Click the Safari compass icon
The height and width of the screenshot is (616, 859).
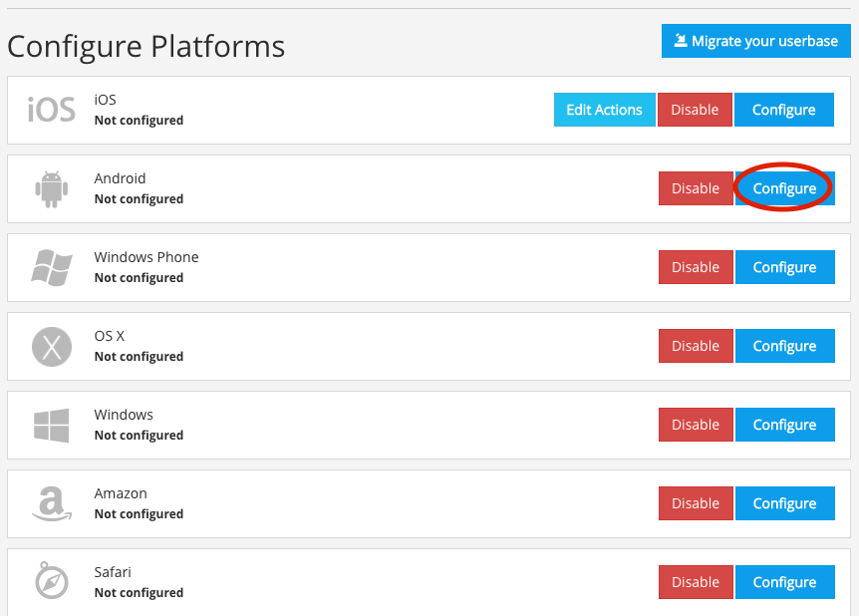click(x=52, y=580)
